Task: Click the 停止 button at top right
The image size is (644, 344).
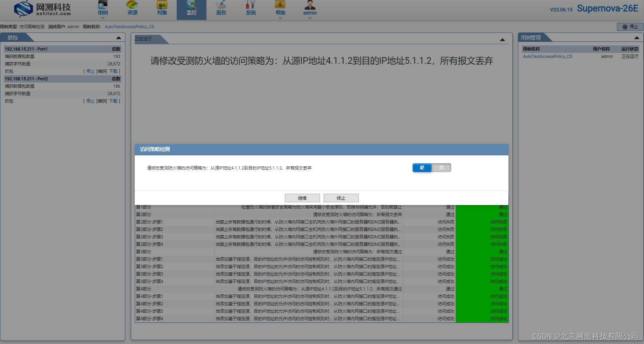Action: click(x=630, y=27)
